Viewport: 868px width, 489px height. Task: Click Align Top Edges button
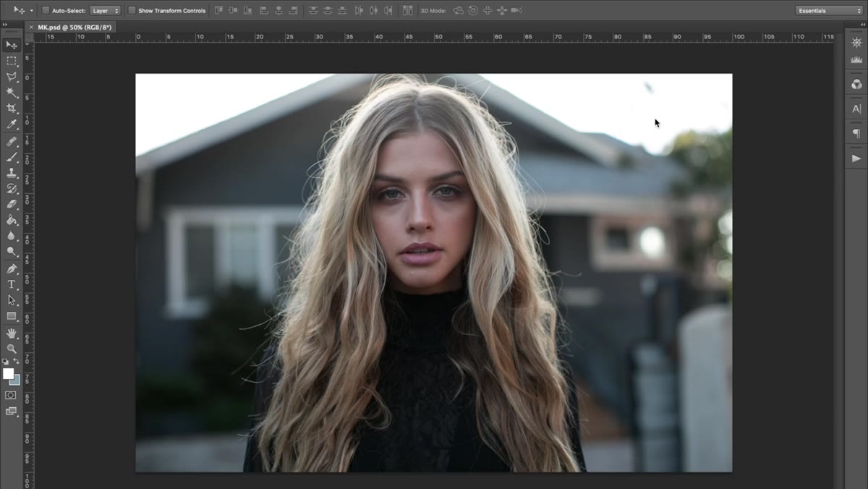[x=219, y=11]
